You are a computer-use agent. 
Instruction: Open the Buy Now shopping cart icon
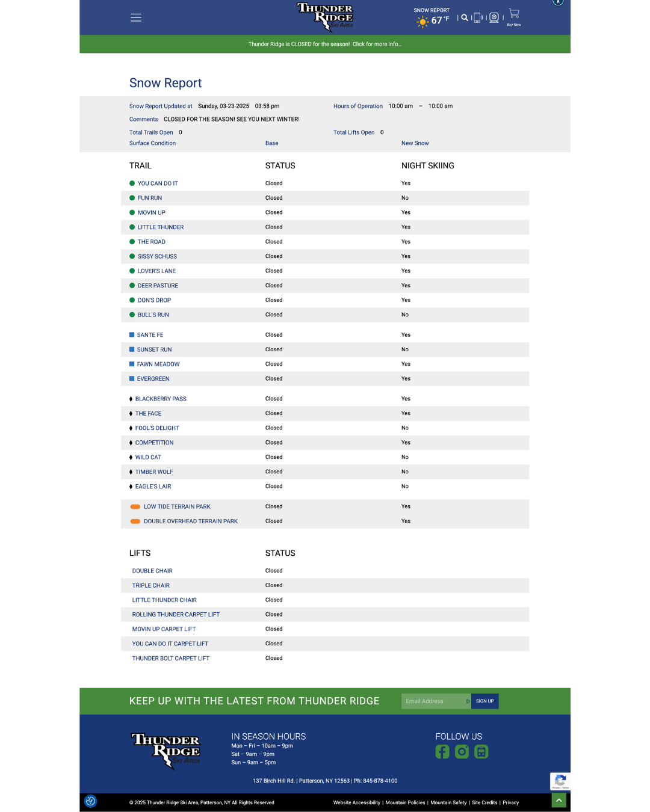click(x=513, y=15)
